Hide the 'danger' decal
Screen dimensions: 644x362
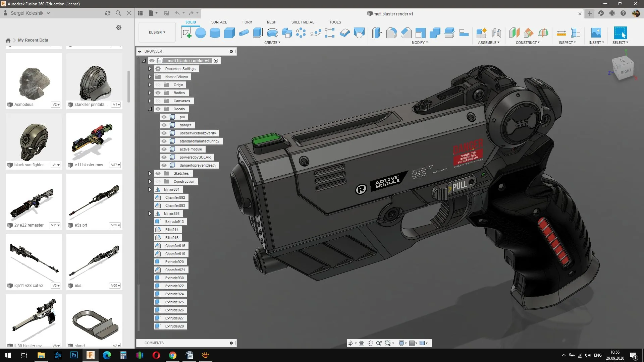tap(164, 125)
